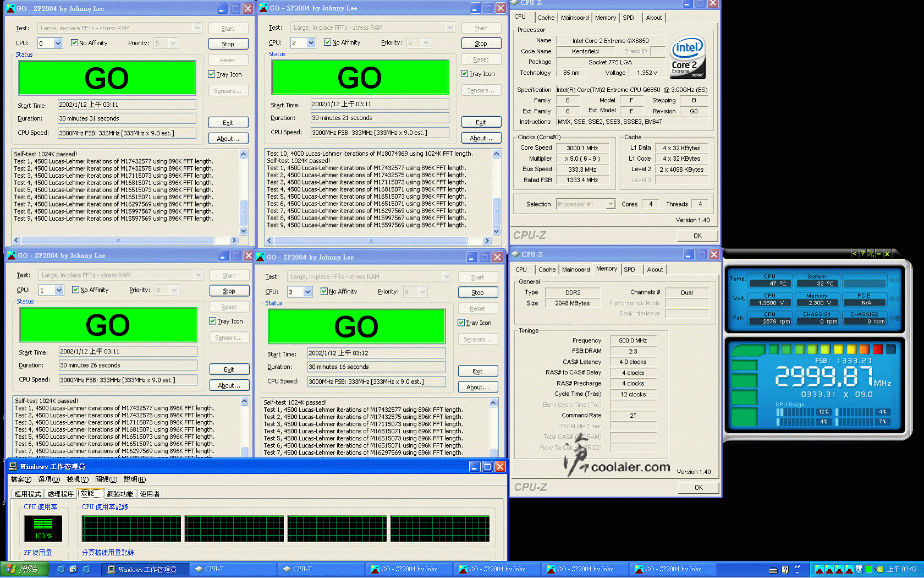Viewport: 924px width, 578px height.
Task: Open the CPU dropdown showing 2
Action: 311,43
